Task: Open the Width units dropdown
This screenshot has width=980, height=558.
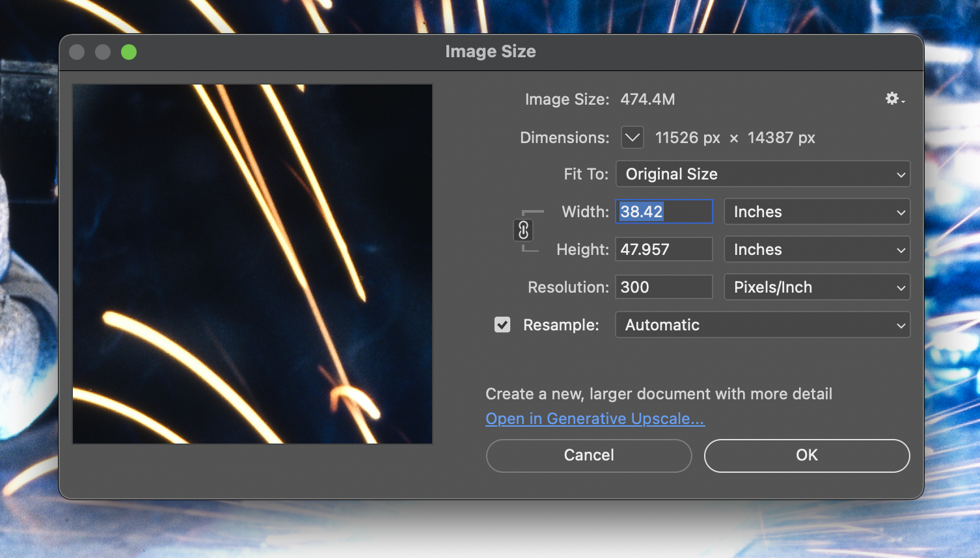Action: coord(816,212)
